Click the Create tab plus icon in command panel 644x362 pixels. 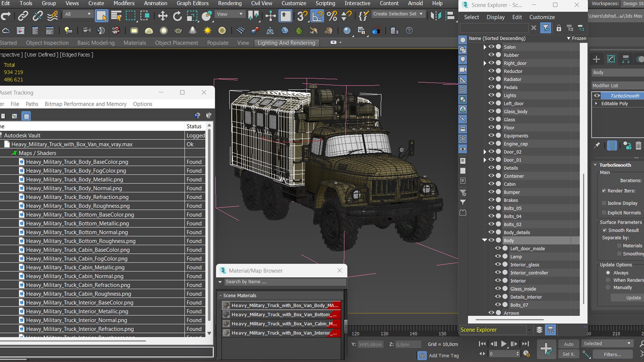(x=596, y=59)
